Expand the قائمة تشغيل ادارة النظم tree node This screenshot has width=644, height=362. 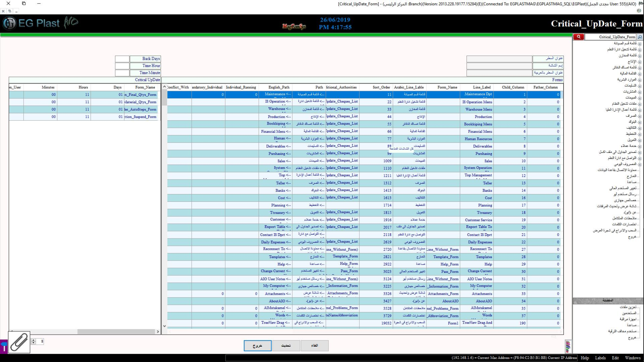pyautogui.click(x=639, y=50)
